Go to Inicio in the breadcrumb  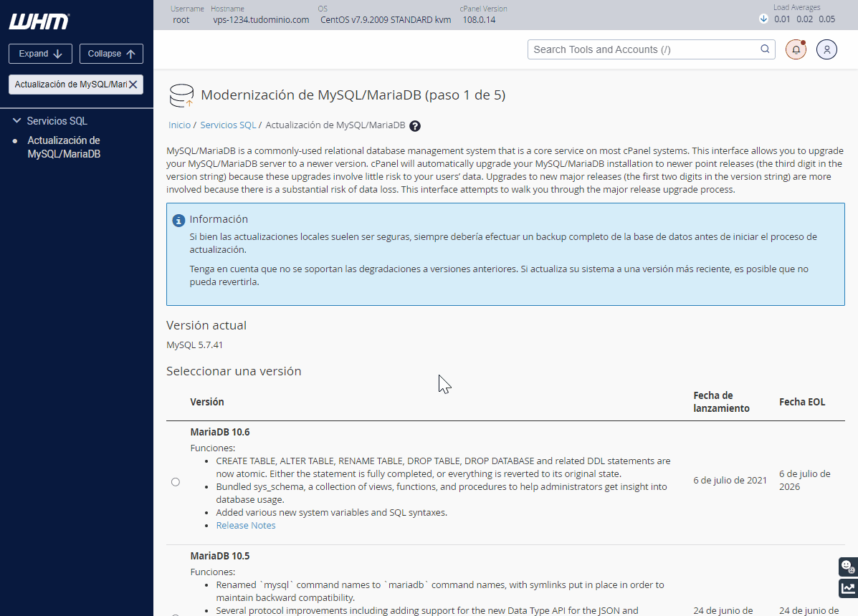pyautogui.click(x=179, y=125)
